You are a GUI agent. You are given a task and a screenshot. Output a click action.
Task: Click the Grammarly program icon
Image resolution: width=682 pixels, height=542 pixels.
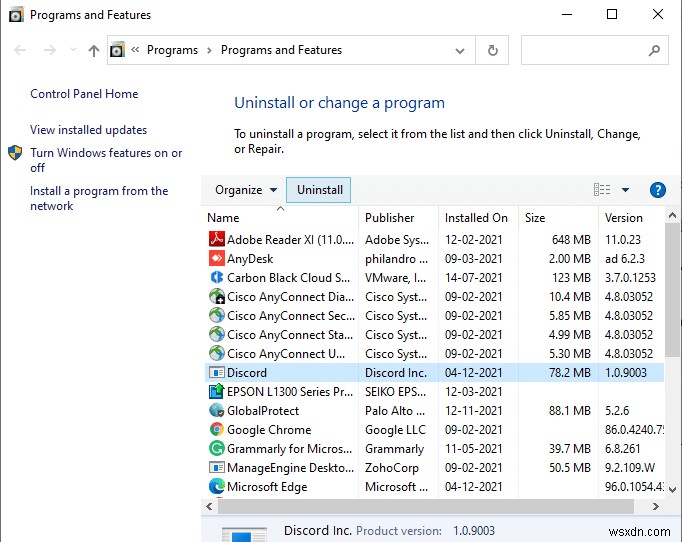(217, 448)
